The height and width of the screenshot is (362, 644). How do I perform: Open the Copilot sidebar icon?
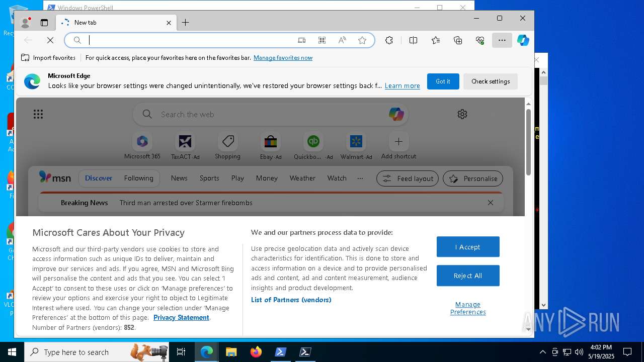(523, 40)
